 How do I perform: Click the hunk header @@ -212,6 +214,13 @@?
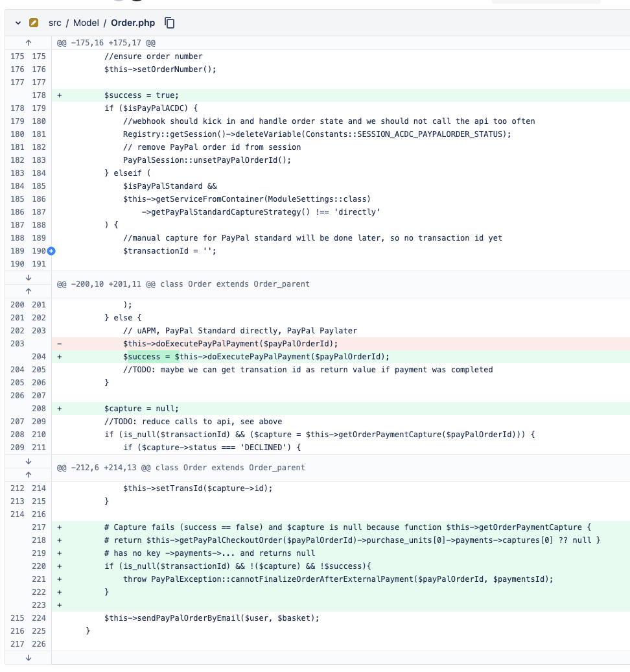click(x=180, y=467)
